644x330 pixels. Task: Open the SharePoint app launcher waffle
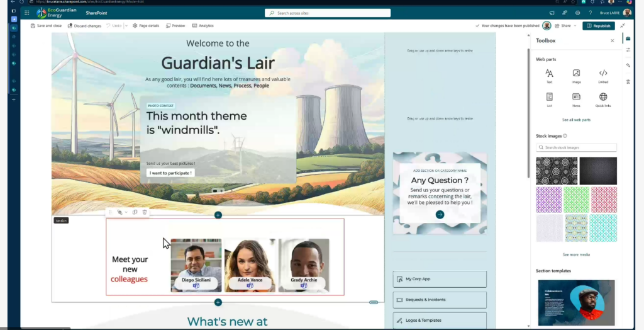(26, 13)
